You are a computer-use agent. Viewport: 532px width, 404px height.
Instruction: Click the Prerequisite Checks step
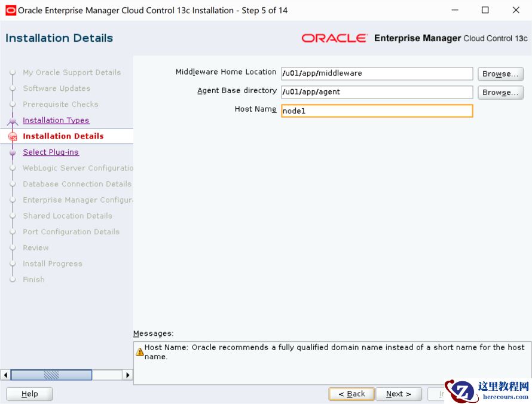click(x=60, y=104)
